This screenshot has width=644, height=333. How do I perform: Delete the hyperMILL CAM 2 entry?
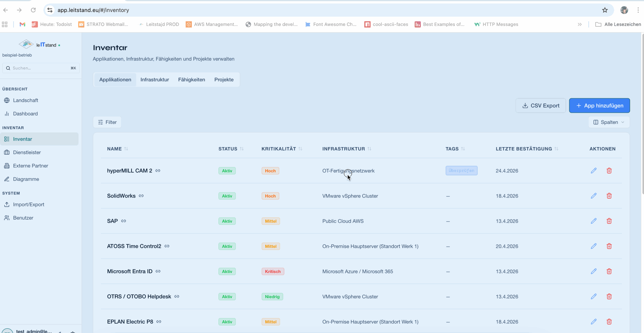pyautogui.click(x=609, y=171)
